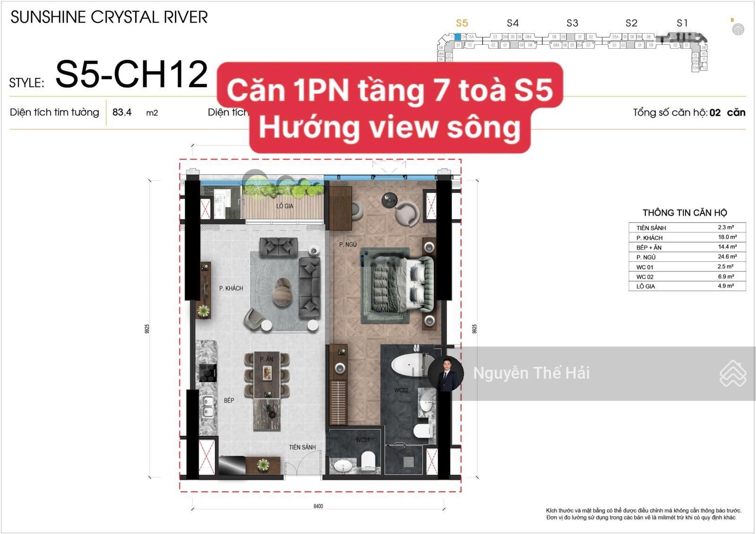Viewport: 756px width, 534px height.
Task: Select the "TIỀN SẢNH" row in info table
Action: click(x=687, y=228)
